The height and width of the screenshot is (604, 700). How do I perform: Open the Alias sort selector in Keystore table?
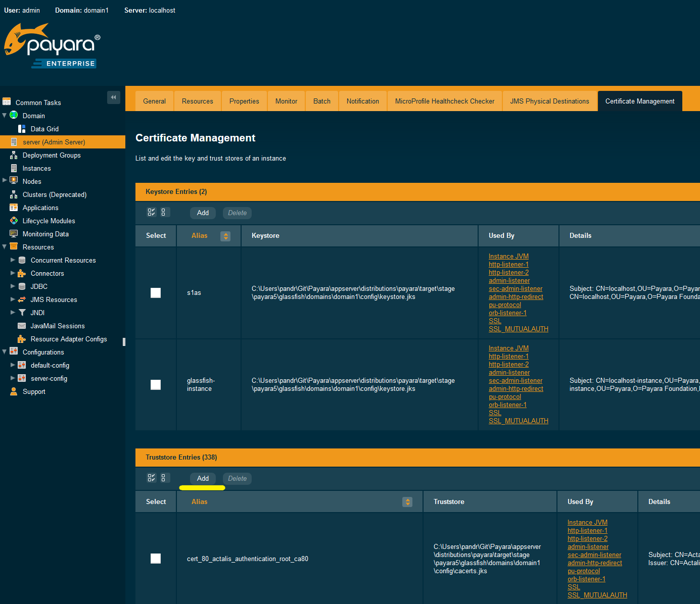(x=225, y=236)
